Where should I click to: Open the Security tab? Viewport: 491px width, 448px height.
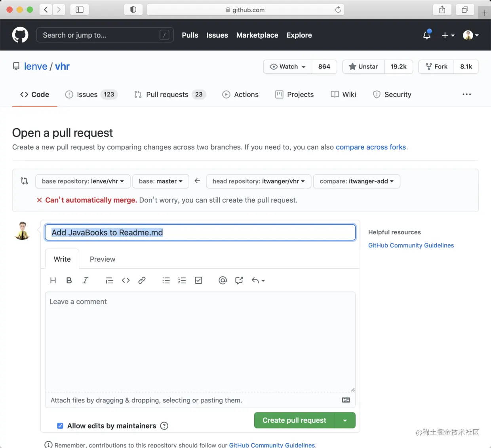pos(392,95)
